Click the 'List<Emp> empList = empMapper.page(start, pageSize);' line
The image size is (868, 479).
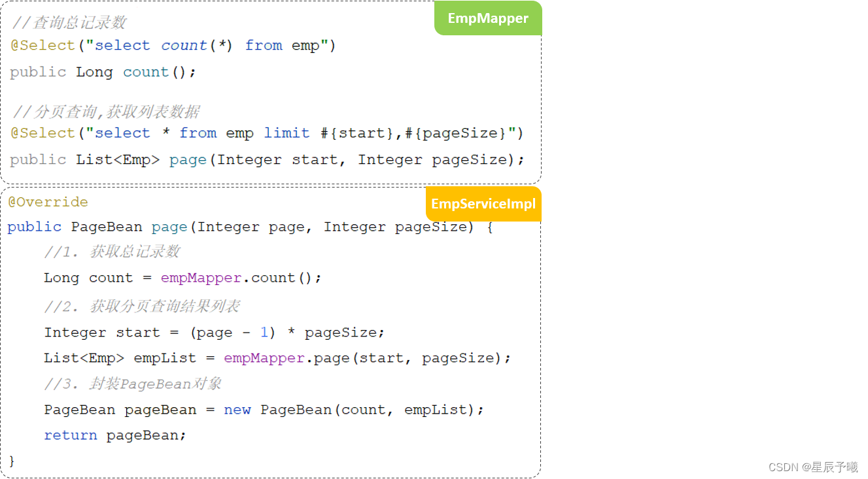click(x=277, y=358)
